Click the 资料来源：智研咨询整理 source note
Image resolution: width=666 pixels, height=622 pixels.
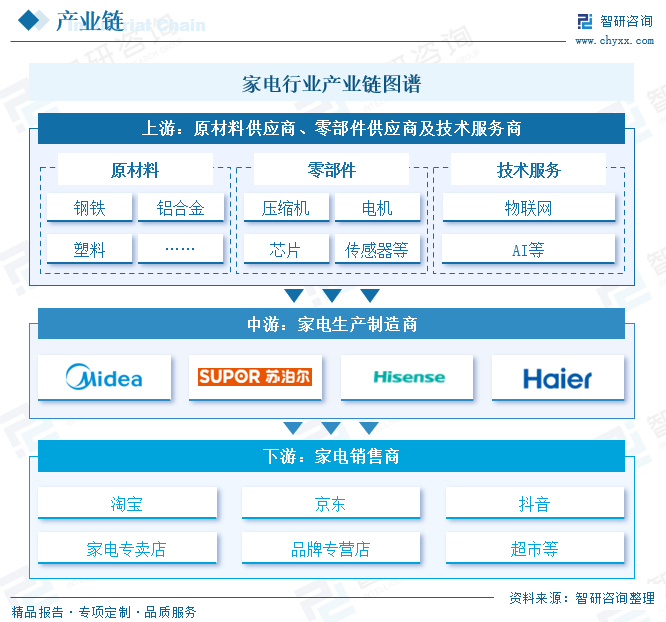(x=582, y=598)
